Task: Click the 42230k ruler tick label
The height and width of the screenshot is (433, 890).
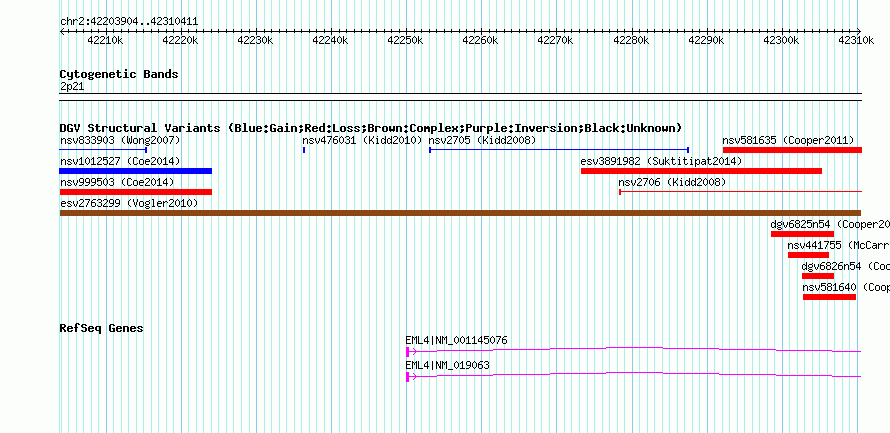Action: [x=255, y=40]
